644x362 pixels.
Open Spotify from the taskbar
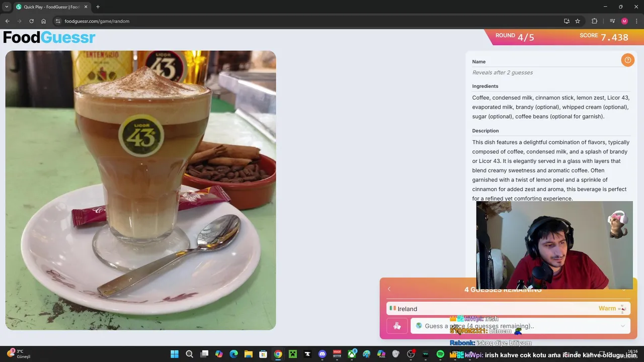pyautogui.click(x=440, y=354)
